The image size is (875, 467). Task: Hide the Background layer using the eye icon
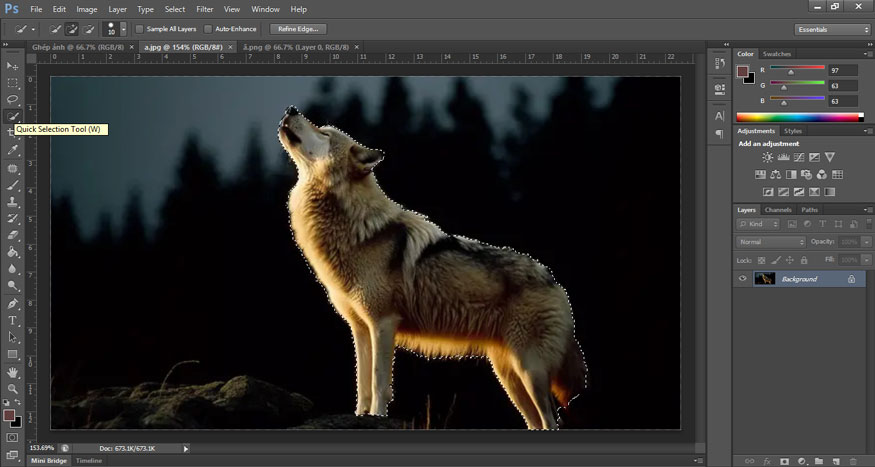pyautogui.click(x=742, y=279)
